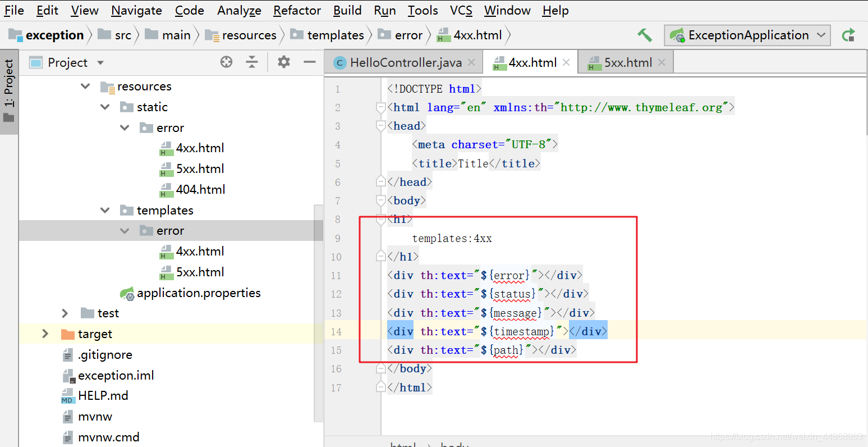Collapse the resources folder
This screenshot has height=447, width=868.
(x=85, y=86)
